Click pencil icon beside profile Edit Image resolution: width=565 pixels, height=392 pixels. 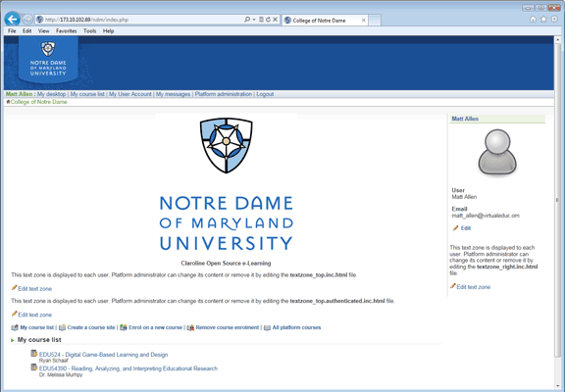pos(456,228)
